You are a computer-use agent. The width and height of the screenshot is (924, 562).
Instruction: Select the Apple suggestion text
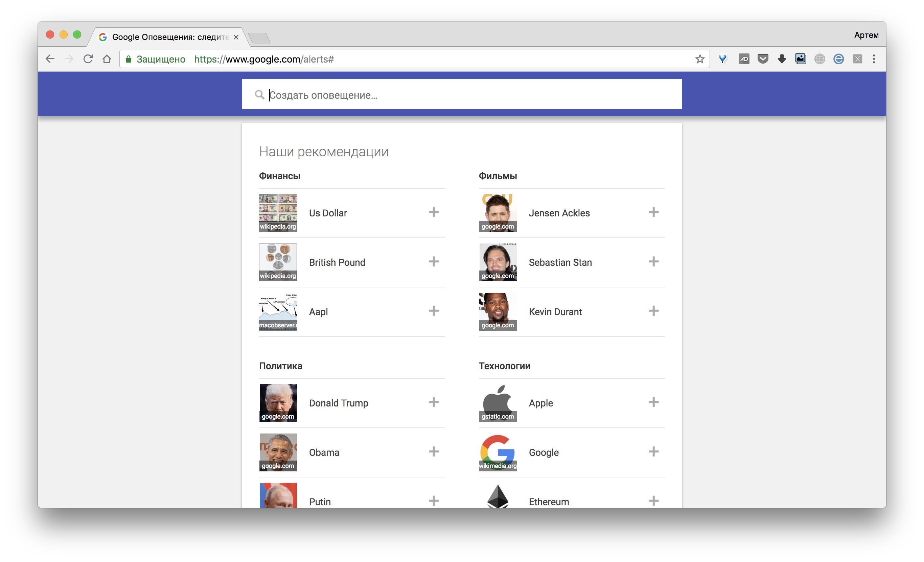point(541,403)
